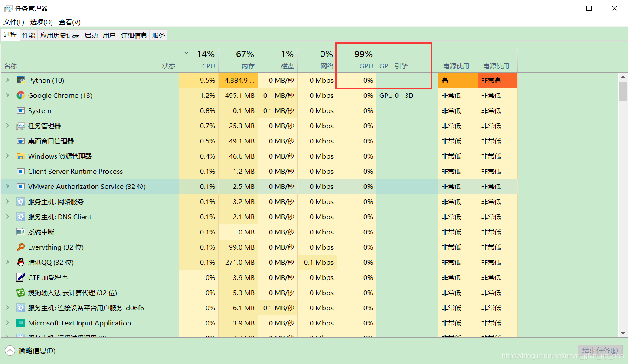Click the Task Manager title bar icon

pyautogui.click(x=8, y=8)
